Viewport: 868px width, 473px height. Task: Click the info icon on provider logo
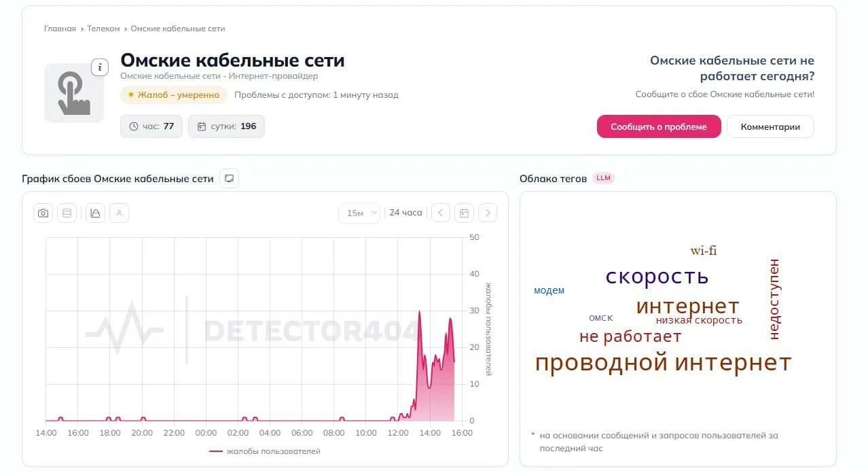[100, 67]
